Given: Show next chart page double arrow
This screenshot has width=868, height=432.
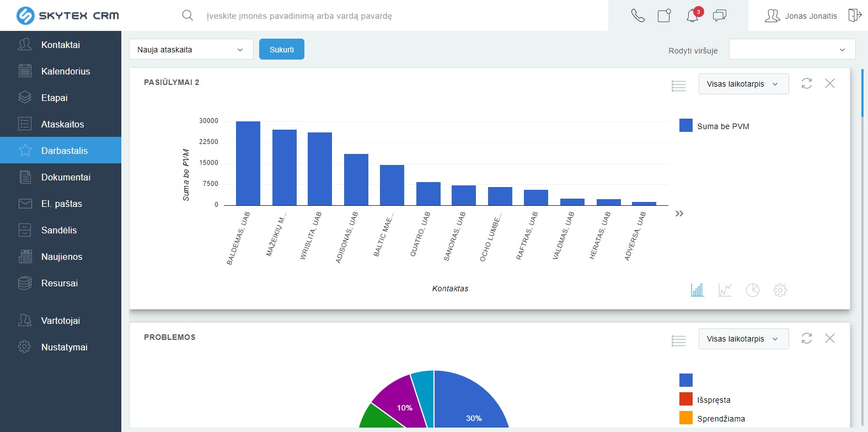Looking at the screenshot, I should click(679, 214).
